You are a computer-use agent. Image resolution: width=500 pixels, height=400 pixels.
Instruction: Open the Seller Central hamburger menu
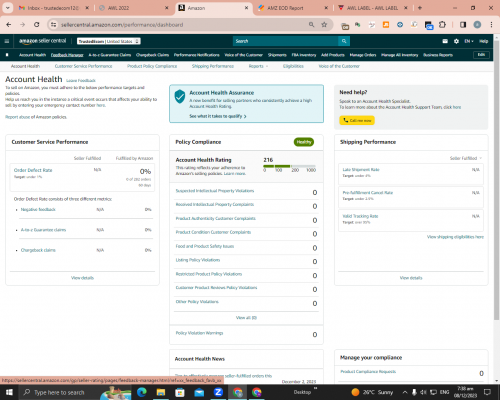click(x=7, y=41)
